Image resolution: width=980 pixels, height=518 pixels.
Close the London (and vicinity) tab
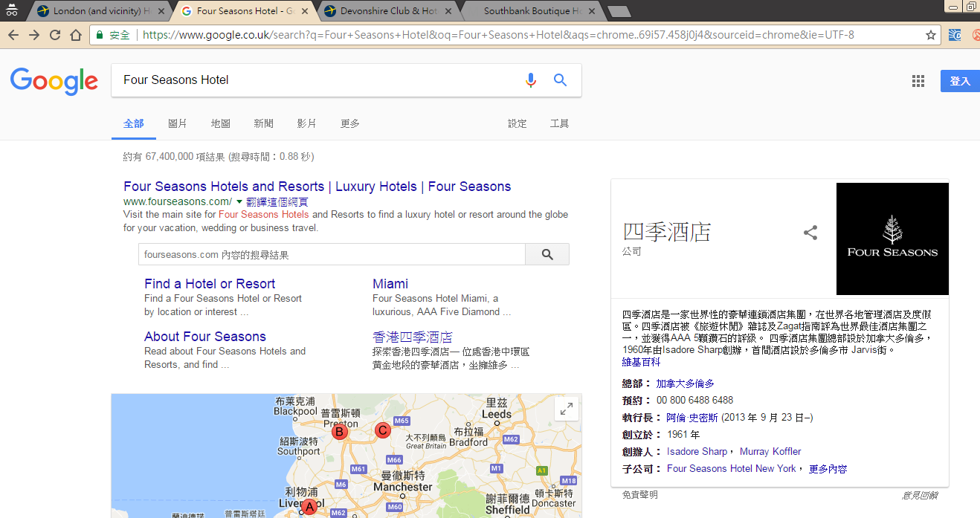161,11
